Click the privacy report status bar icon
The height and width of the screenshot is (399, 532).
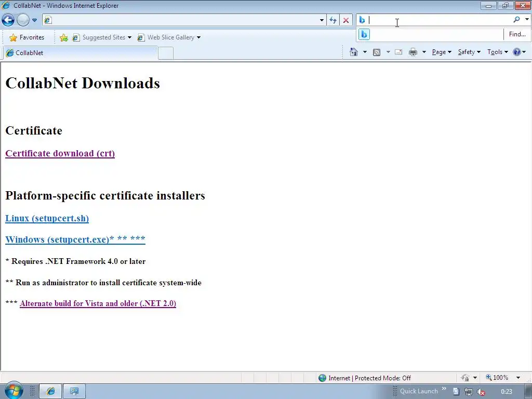point(465,378)
